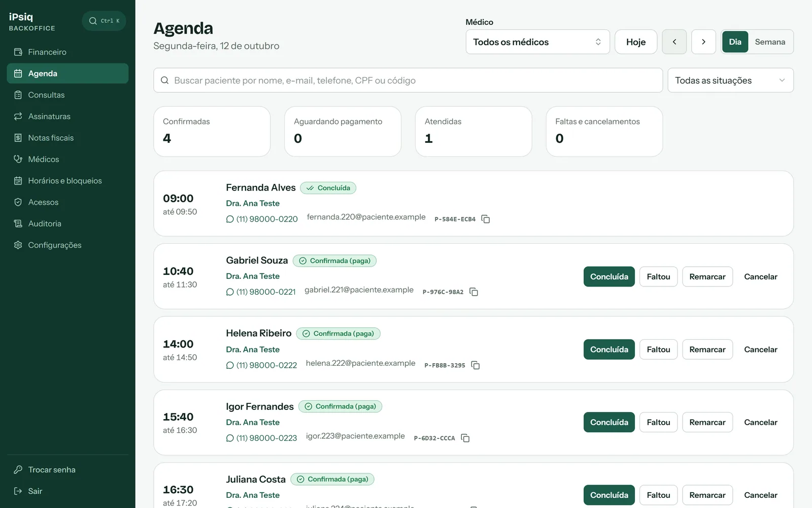
Task: Select Agenda in sidebar
Action: coord(67,73)
